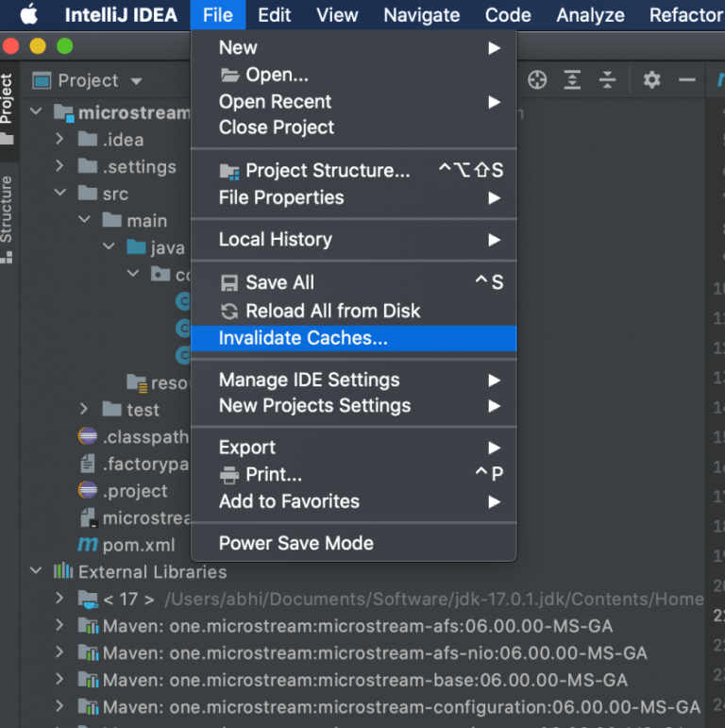Collapse External Libraries node
Screen dimensions: 725x728
pos(36,570)
